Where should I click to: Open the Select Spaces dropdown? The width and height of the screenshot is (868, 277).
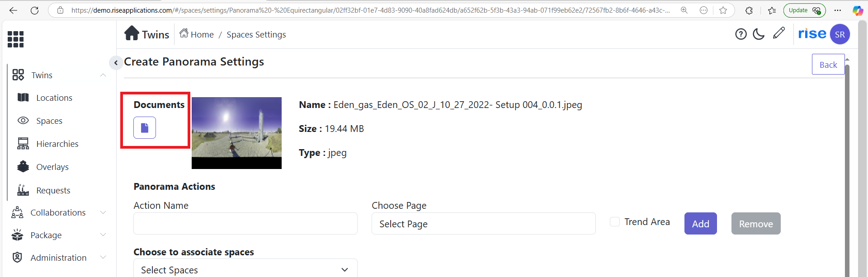[x=245, y=269]
